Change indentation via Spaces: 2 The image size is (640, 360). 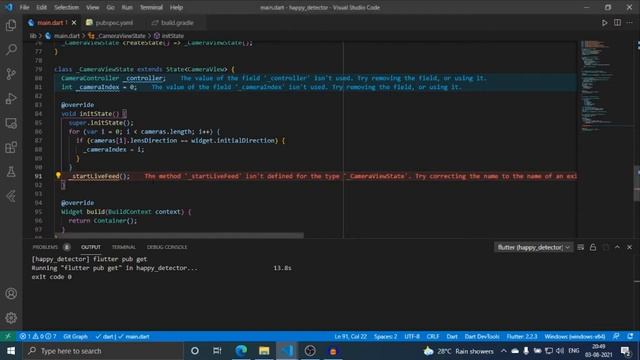pyautogui.click(x=385, y=336)
